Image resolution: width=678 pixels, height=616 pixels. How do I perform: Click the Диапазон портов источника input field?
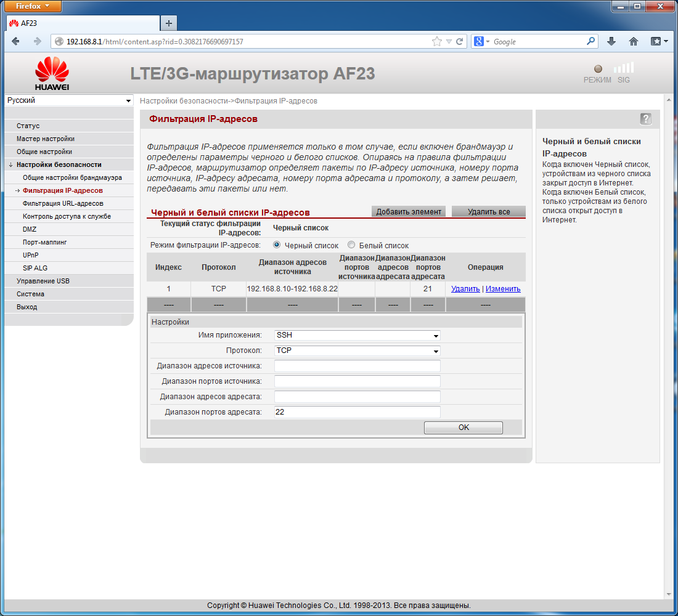click(357, 381)
